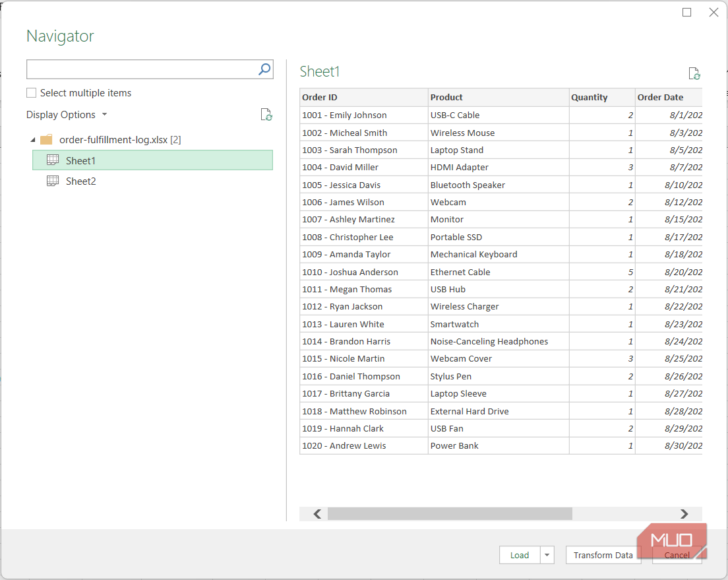
Task: Click the 'Mechanical Keyboard' product cell
Action: (x=499, y=254)
